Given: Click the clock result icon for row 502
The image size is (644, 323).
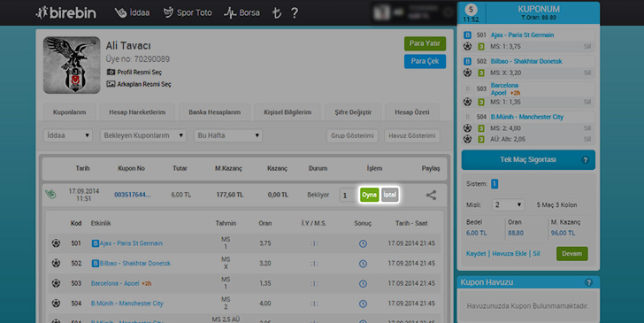Looking at the screenshot, I should (363, 264).
